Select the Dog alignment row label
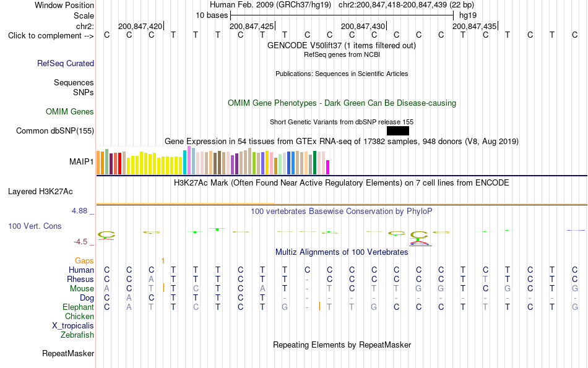 tap(87, 298)
